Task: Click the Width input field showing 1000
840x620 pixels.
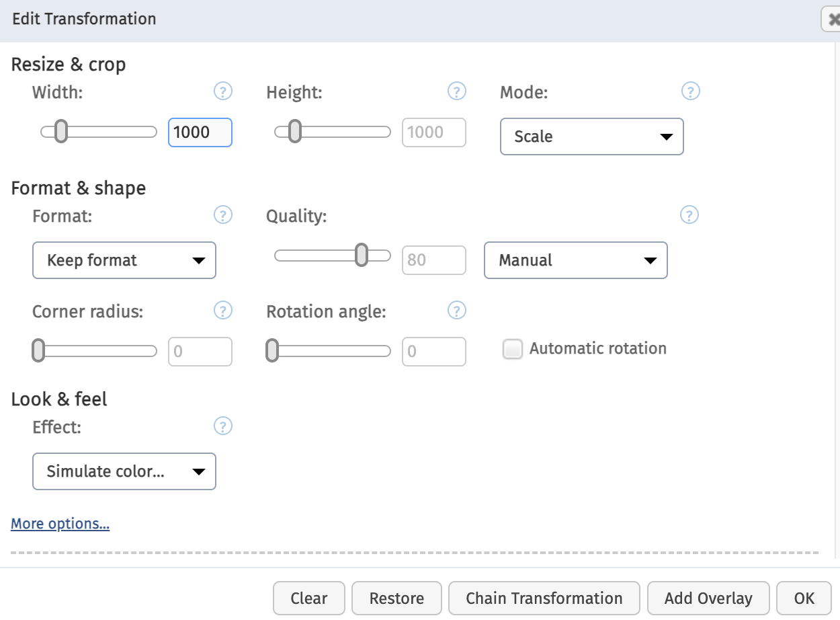Action: (x=200, y=132)
